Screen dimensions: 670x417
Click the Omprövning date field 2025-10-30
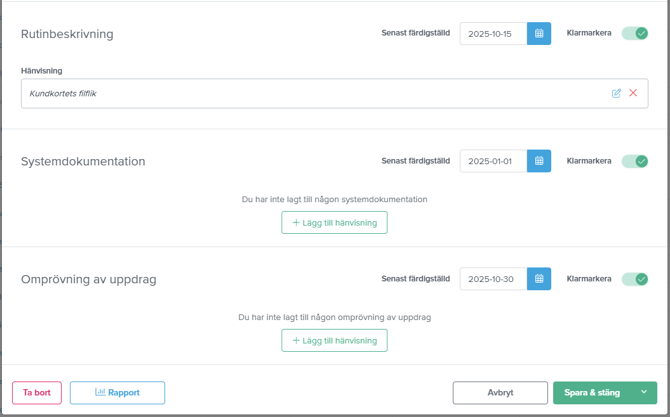click(x=493, y=279)
